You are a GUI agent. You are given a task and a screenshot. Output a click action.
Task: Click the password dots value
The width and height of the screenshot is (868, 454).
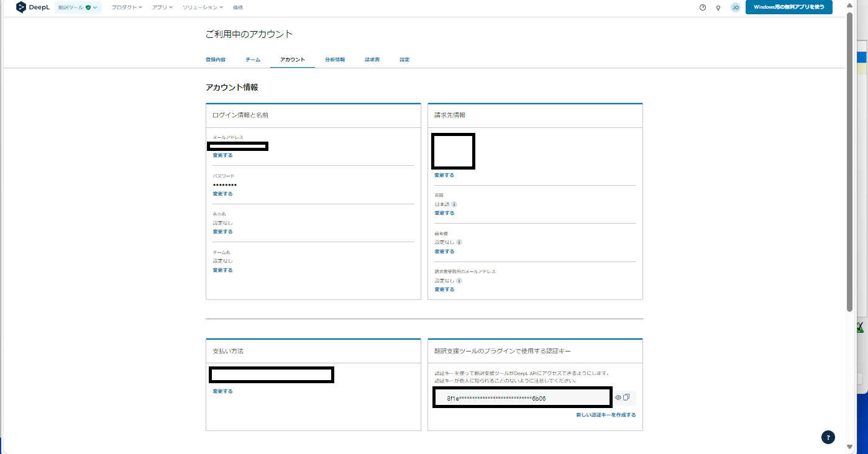pyautogui.click(x=225, y=185)
